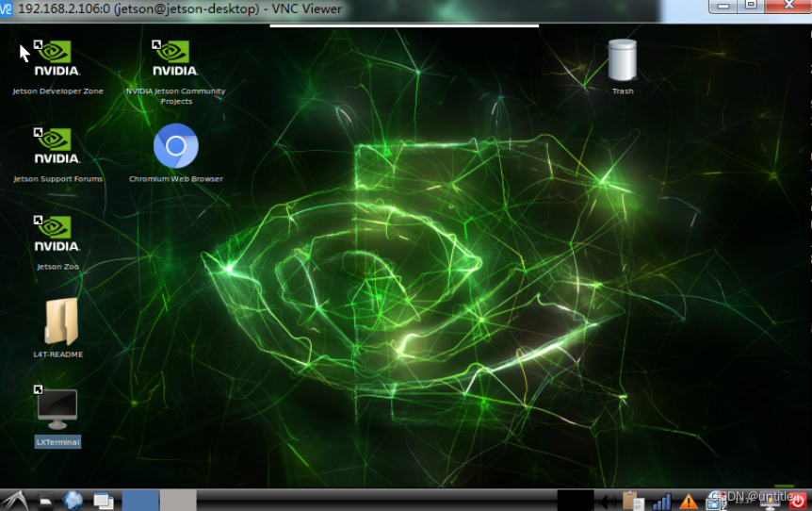Click the VNC Viewer title bar icon
This screenshot has width=812, height=511.
(6, 9)
